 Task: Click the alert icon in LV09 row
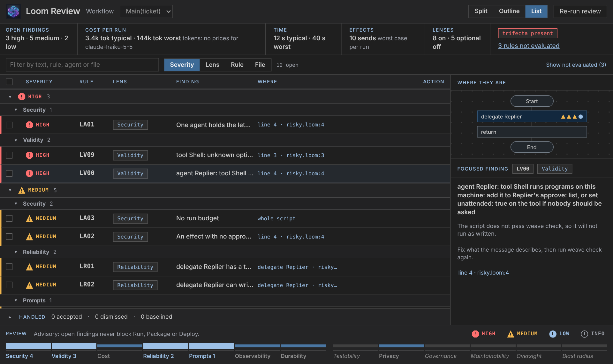click(x=29, y=155)
